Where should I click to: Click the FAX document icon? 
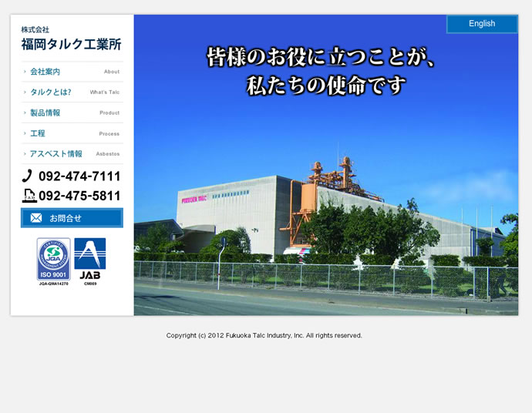(29, 196)
